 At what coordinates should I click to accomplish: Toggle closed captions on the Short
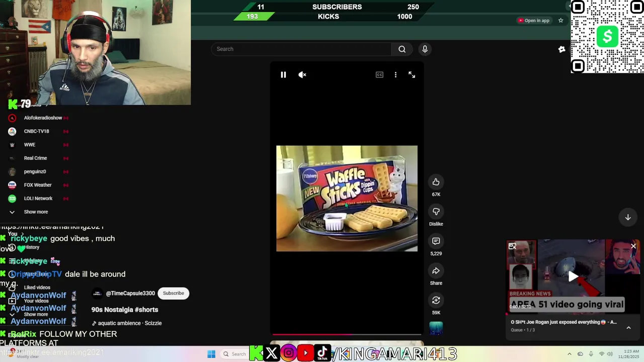(x=379, y=75)
